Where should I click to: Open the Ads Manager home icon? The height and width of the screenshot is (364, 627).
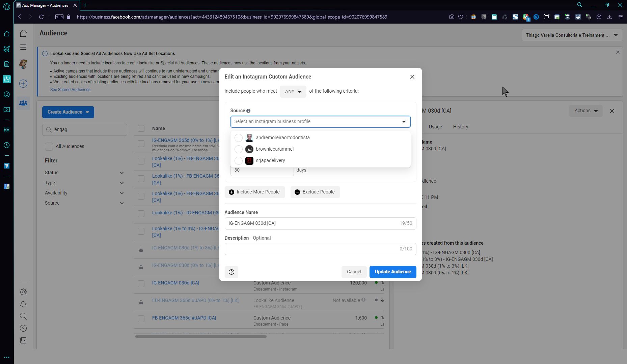(23, 33)
